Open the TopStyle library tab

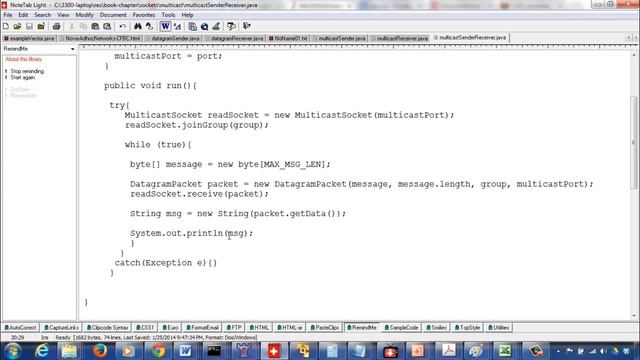coord(467,328)
